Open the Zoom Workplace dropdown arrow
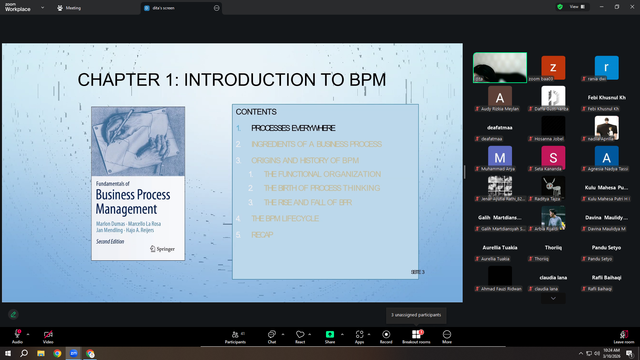This screenshot has height=360, width=640. click(x=42, y=7)
